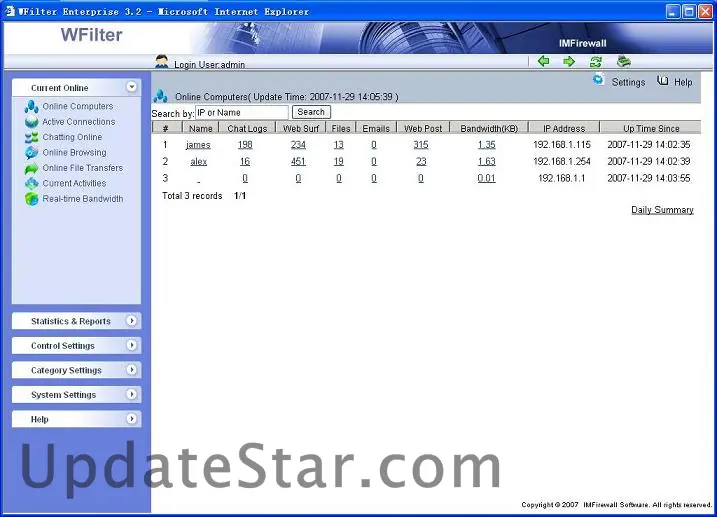Expand the Statistics & Reports arrow
The height and width of the screenshot is (517, 717).
click(132, 321)
